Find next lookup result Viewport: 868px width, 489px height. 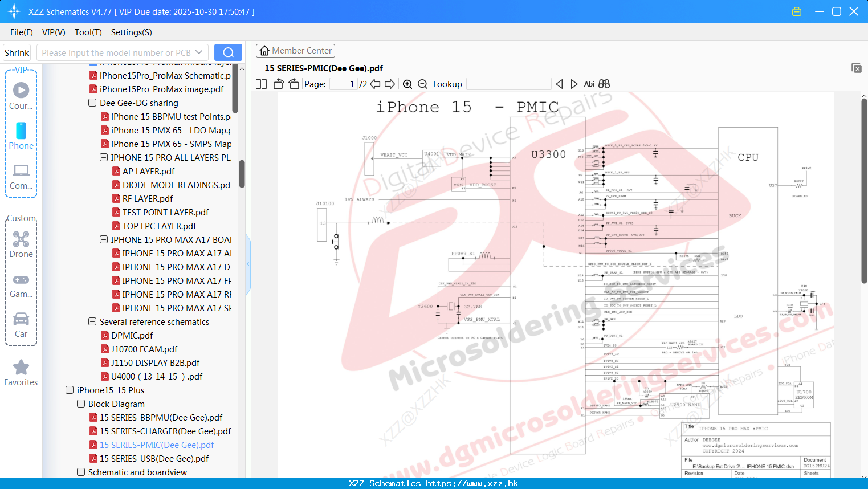tap(574, 84)
